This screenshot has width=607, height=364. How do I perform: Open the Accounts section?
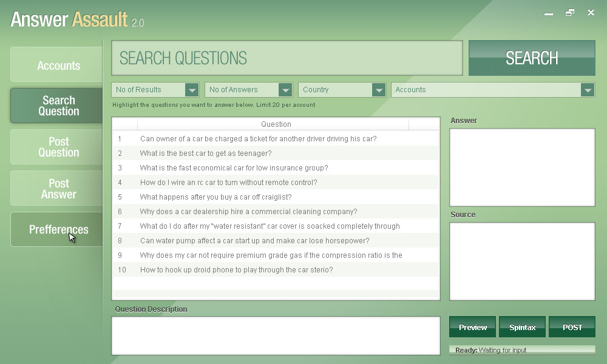56,64
